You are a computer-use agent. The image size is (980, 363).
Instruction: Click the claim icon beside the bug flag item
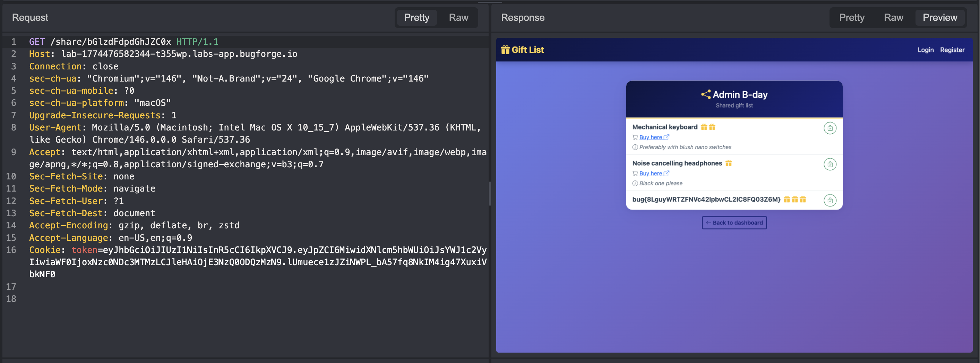tap(830, 200)
